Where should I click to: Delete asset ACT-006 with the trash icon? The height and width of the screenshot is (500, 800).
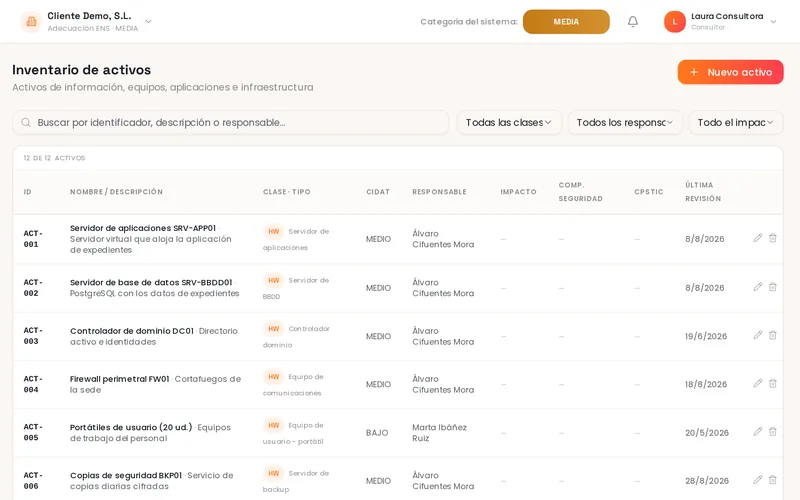click(x=772, y=480)
